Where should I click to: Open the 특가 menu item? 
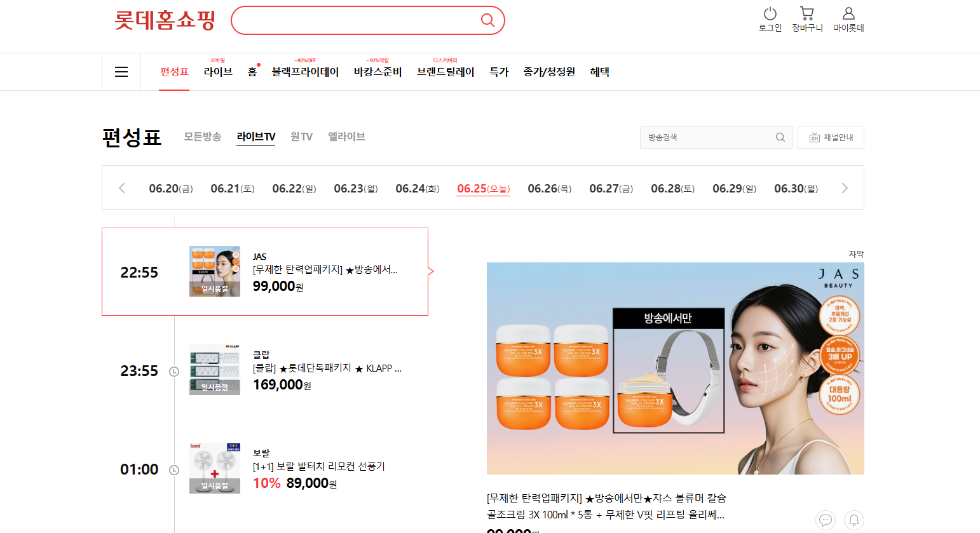point(499,72)
